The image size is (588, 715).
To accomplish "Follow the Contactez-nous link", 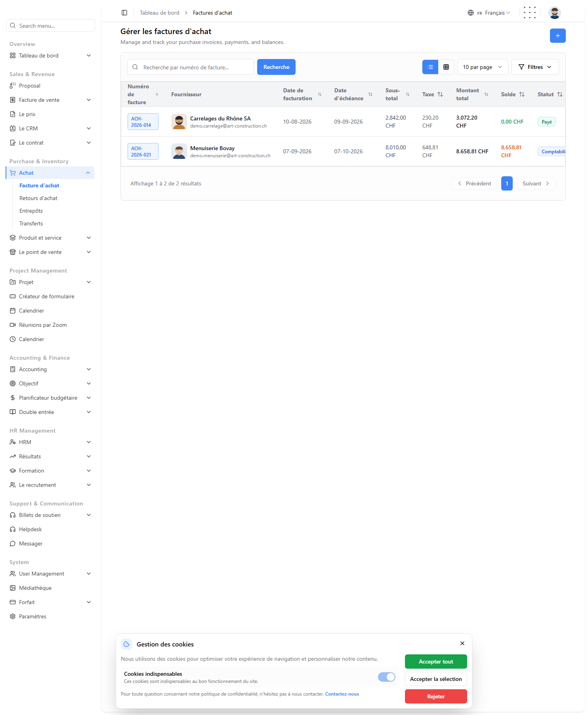I will pos(342,694).
